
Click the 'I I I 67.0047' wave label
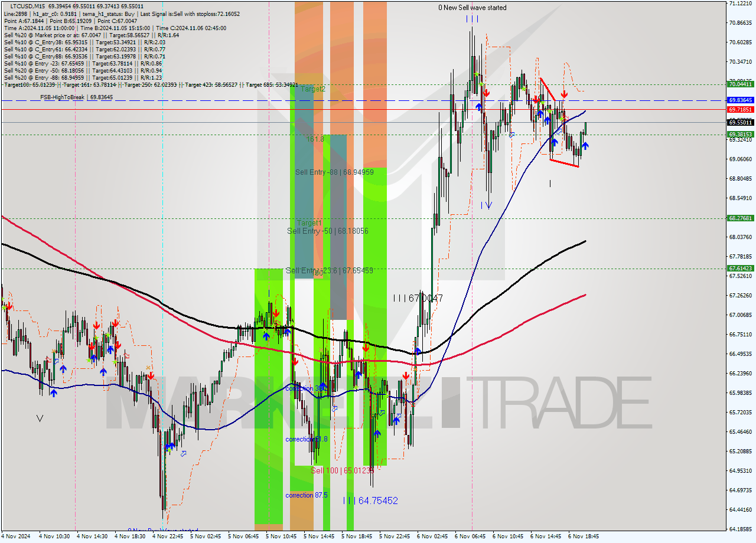418,299
